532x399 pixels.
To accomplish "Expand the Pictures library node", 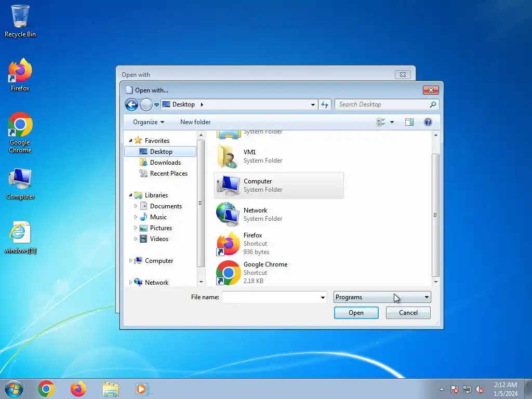I will tap(136, 228).
